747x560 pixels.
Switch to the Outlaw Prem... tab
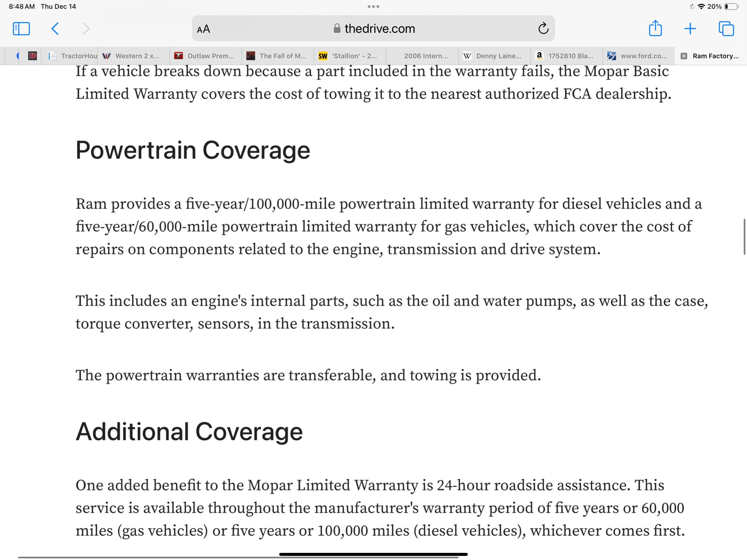tap(206, 56)
